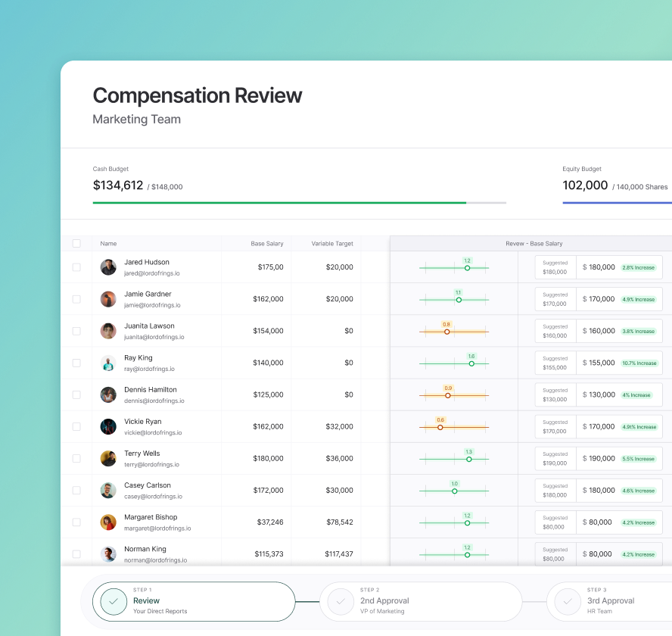The height and width of the screenshot is (636, 672).
Task: Click Terry Wells's avatar photo
Action: tap(108, 459)
